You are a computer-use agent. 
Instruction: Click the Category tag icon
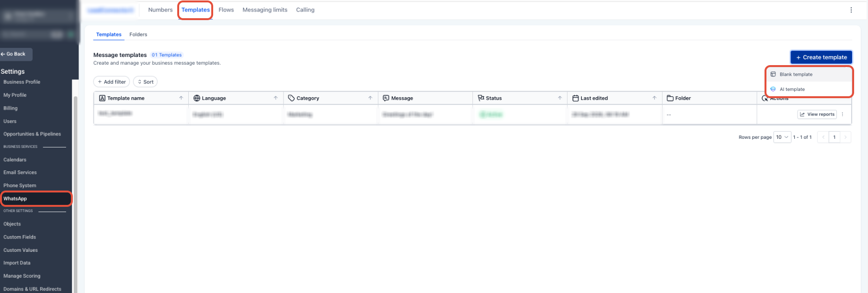pyautogui.click(x=291, y=98)
